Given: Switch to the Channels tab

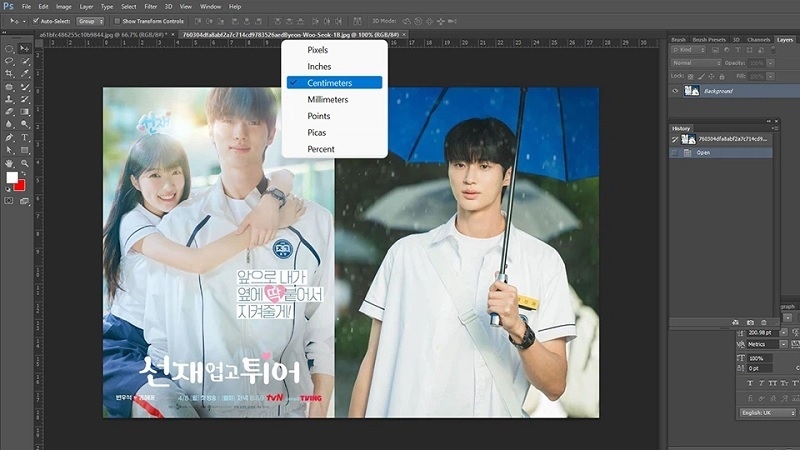Looking at the screenshot, I should click(758, 39).
